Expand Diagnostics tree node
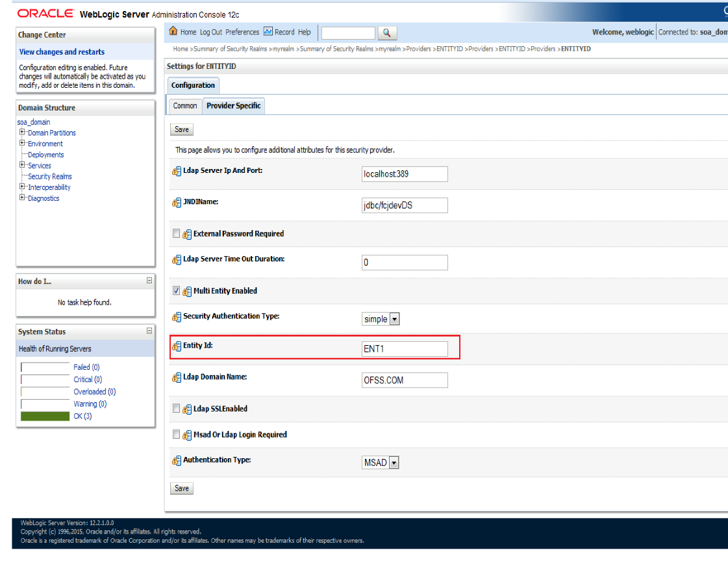The image size is (728, 570). point(22,198)
